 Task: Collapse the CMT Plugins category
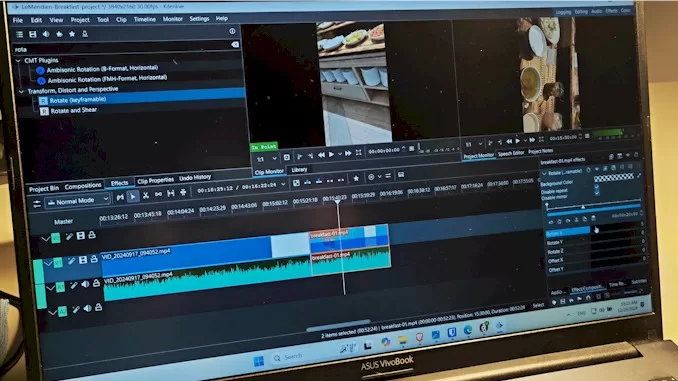(18, 61)
